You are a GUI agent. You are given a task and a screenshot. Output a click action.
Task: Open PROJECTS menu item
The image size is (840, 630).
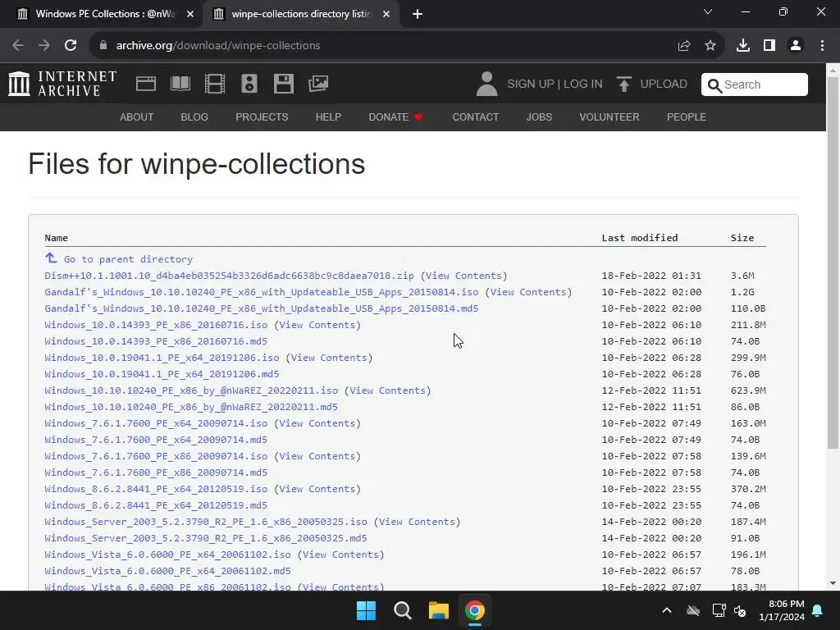tap(262, 116)
